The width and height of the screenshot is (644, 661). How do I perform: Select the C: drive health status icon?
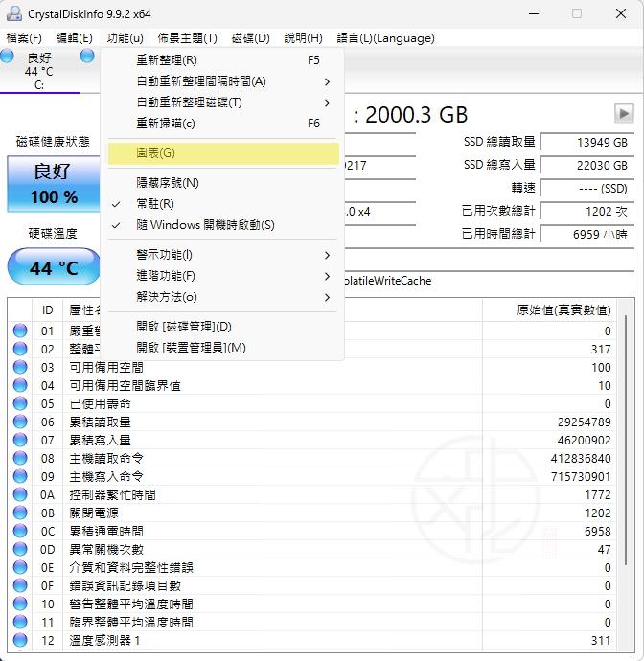tap(7, 56)
